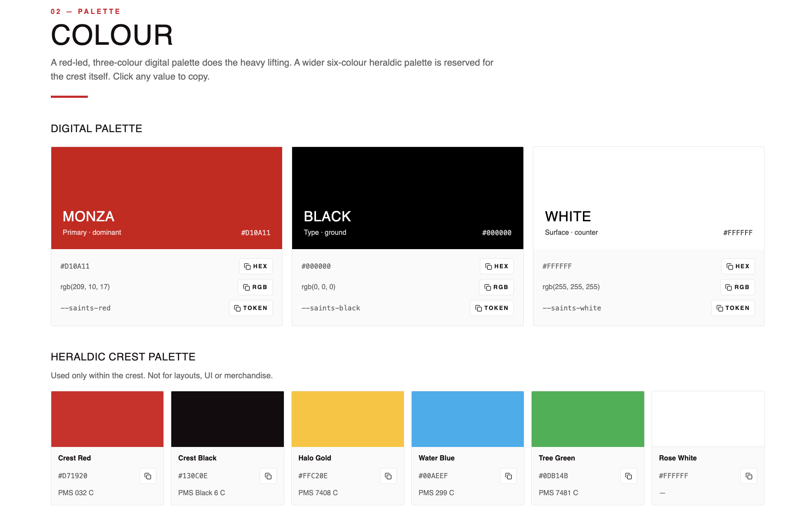The image size is (812, 520).
Task: Click the HERALDIC CREST PALETTE heading
Action: pos(123,357)
